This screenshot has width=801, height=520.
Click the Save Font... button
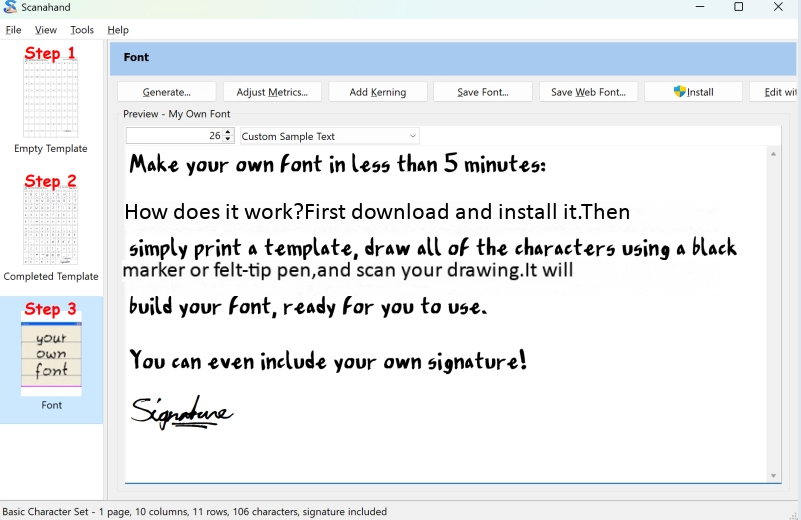click(482, 92)
